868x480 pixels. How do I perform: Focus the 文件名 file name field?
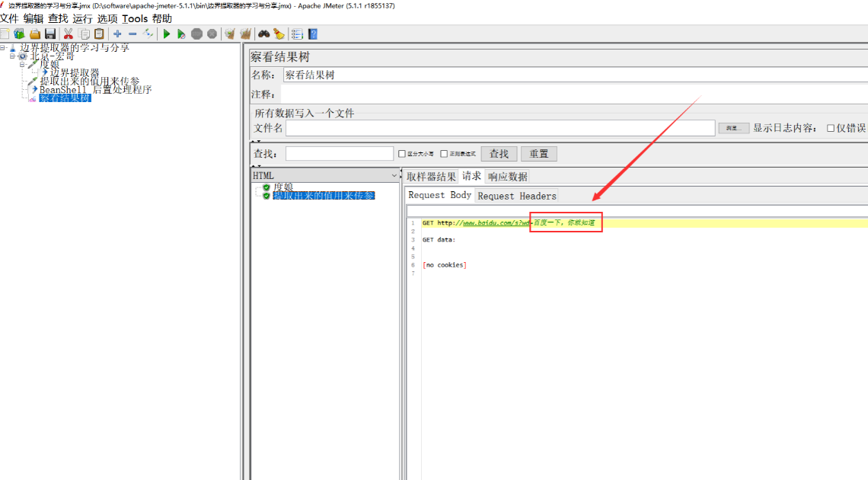coord(500,128)
